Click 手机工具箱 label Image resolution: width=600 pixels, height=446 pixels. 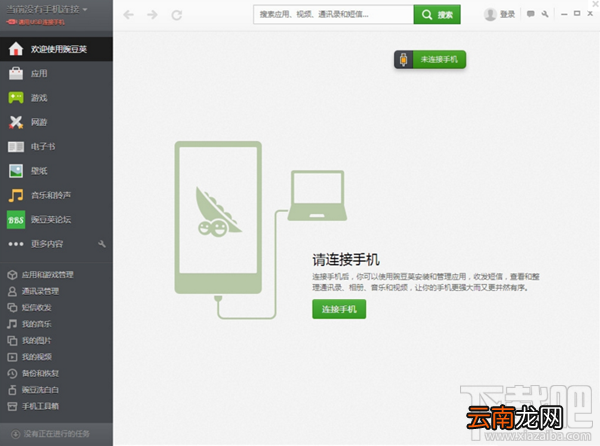click(x=40, y=406)
